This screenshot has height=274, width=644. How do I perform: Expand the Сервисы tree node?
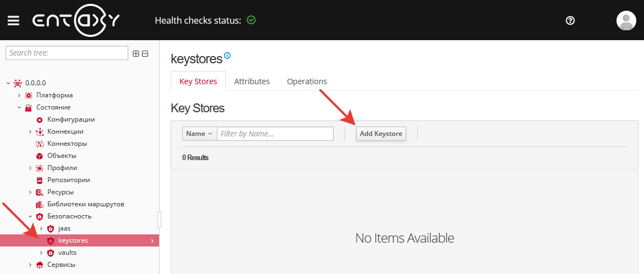pos(30,265)
